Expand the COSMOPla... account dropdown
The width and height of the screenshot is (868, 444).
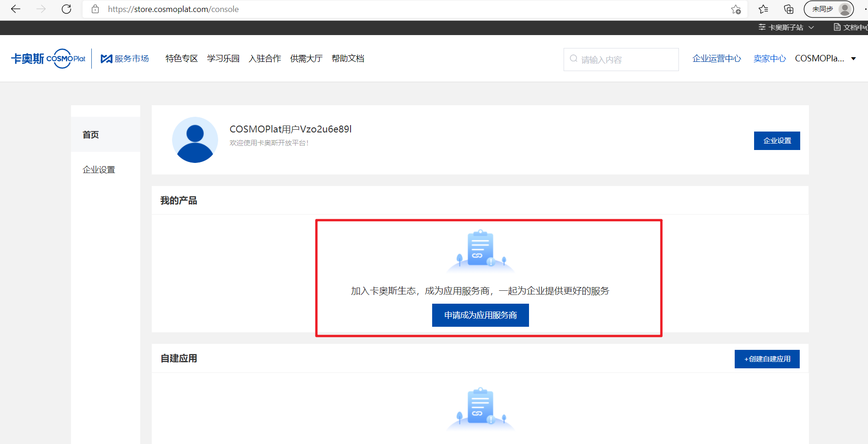pyautogui.click(x=826, y=59)
